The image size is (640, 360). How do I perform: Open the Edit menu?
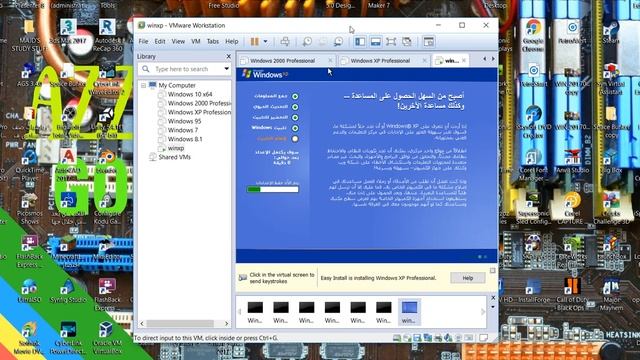160,42
